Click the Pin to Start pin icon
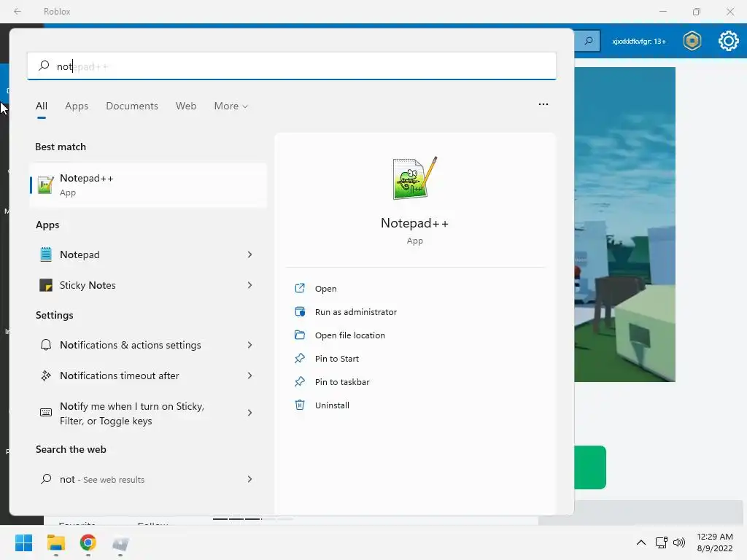Viewport: 747px width, 560px height. [x=300, y=358]
